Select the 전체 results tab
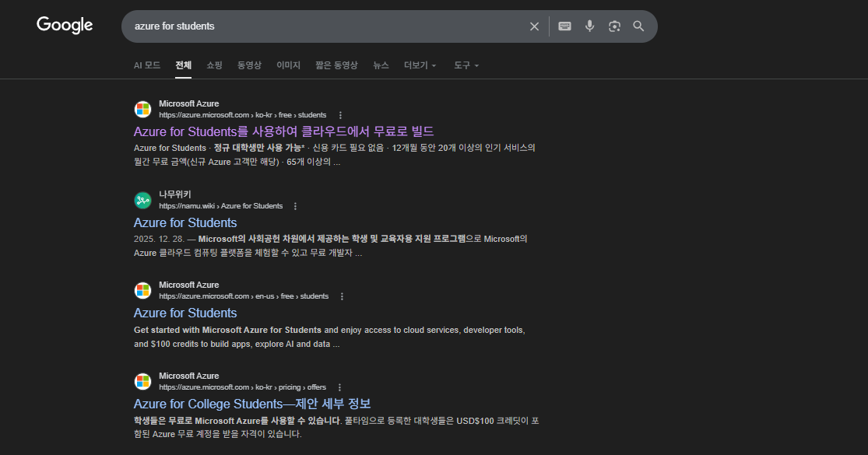Screen dimensions: 868x455 click(183, 65)
